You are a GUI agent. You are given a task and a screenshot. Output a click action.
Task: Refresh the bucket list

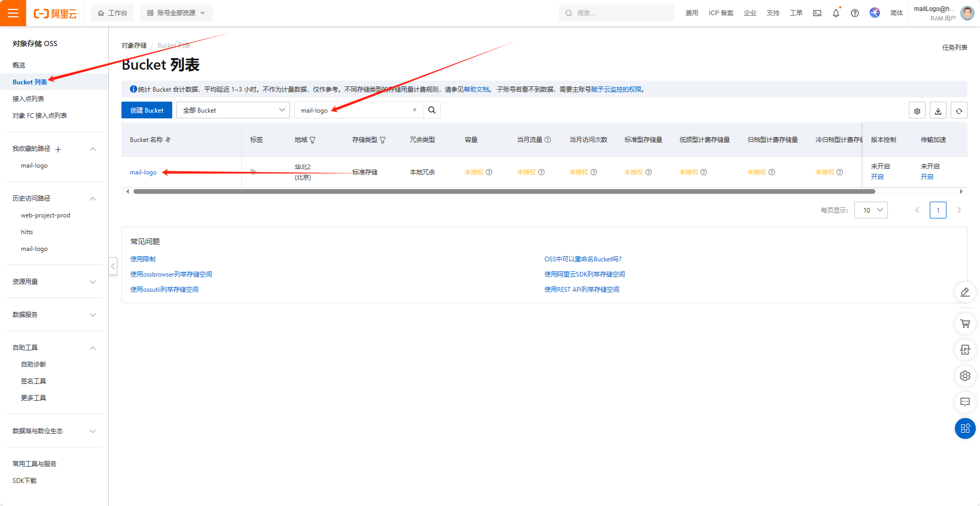point(959,111)
